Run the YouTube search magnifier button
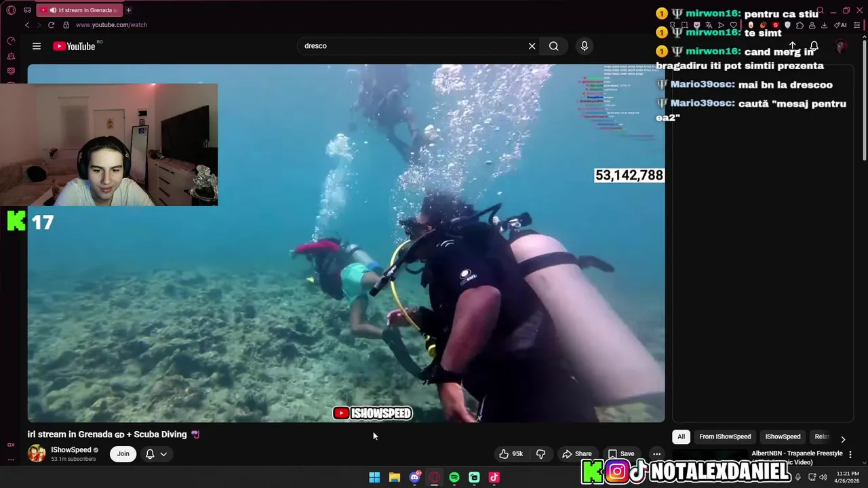868x488 pixels. point(554,46)
